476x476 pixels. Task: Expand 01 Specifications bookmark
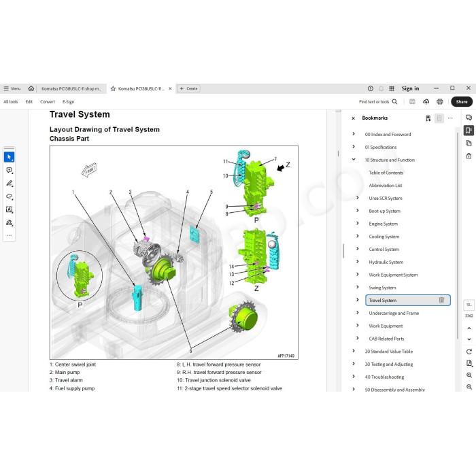click(x=354, y=147)
